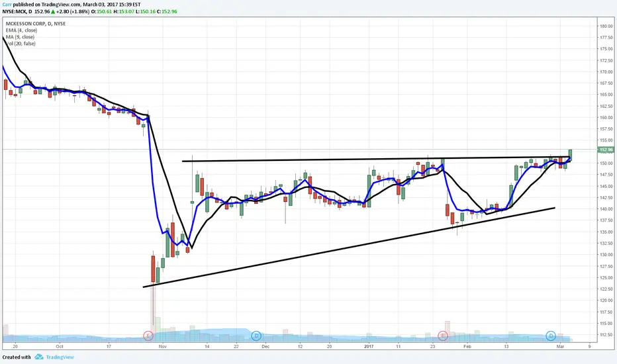The height and width of the screenshot is (364, 617).
Task: Click the 180.00 price axis label
Action: [x=606, y=26]
